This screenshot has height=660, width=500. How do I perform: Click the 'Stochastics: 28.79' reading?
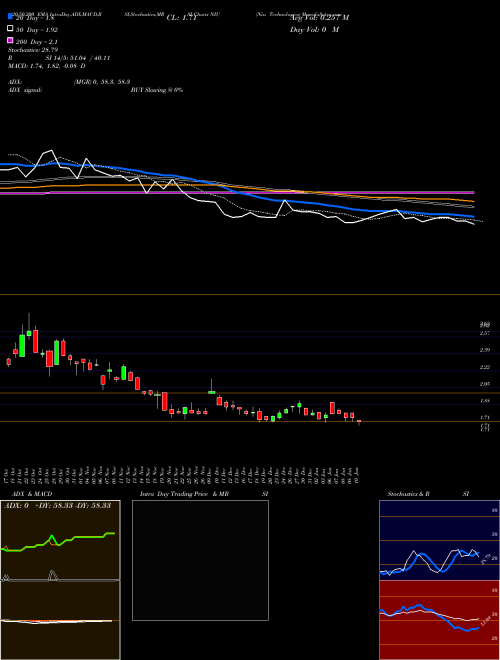pos(33,50)
